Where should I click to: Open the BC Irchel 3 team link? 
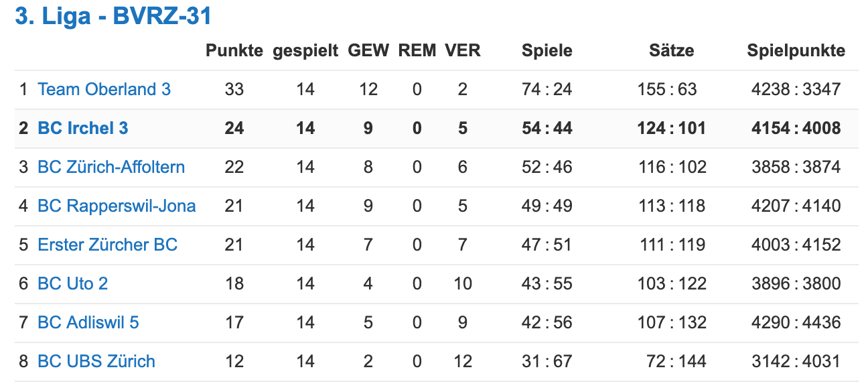pyautogui.click(x=82, y=128)
